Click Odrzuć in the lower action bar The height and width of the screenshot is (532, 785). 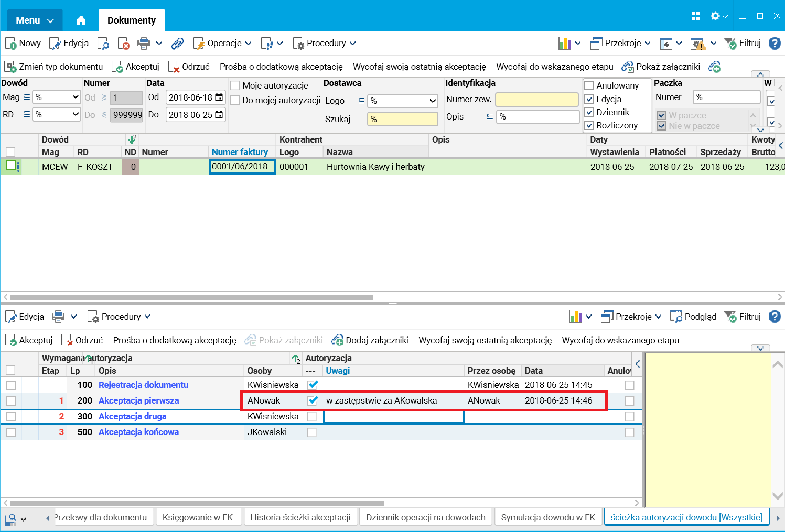[82, 341]
